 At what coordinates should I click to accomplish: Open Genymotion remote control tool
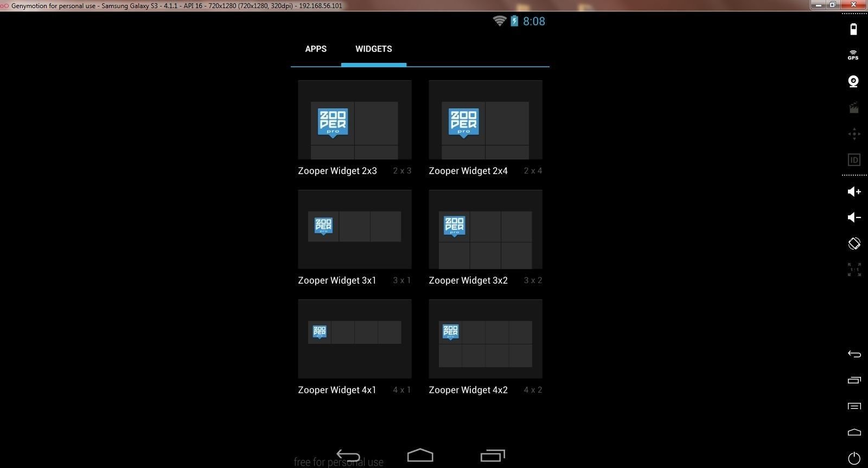(854, 133)
